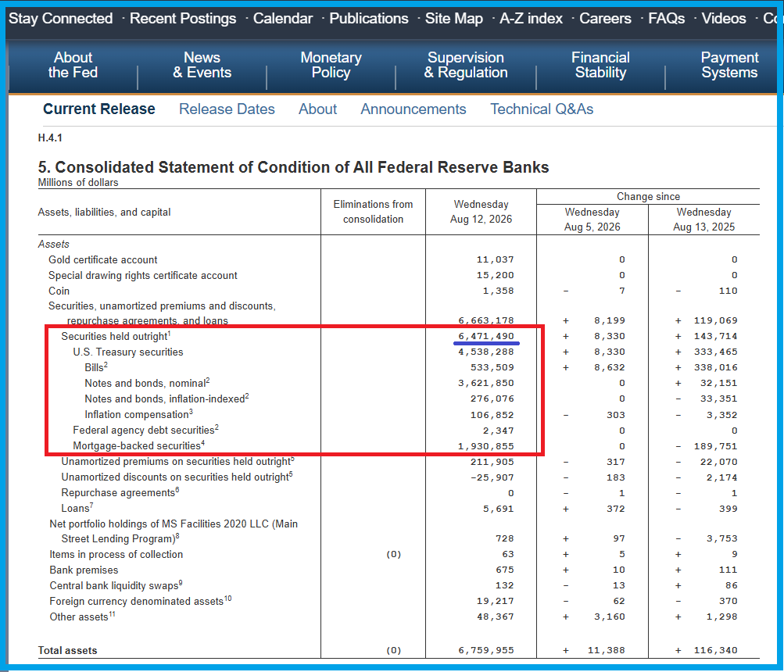Viewport: 784px width, 672px height.
Task: Open the A-Z index link
Action: tap(531, 19)
